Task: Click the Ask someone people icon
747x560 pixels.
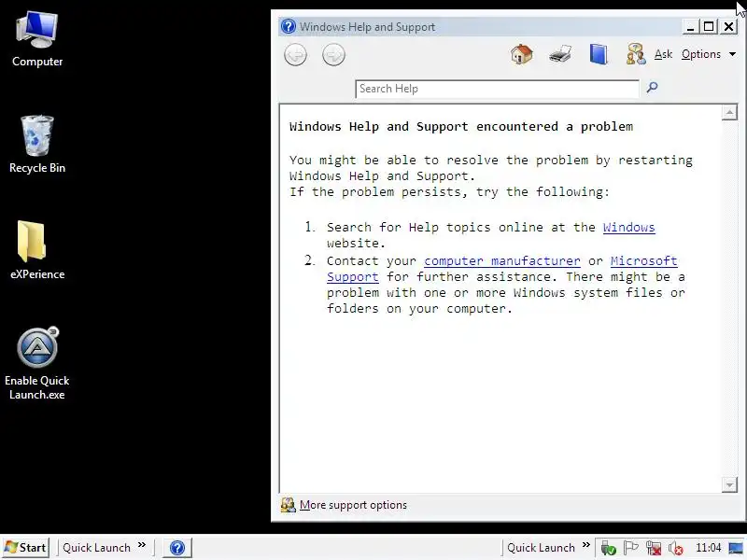Action: point(636,54)
